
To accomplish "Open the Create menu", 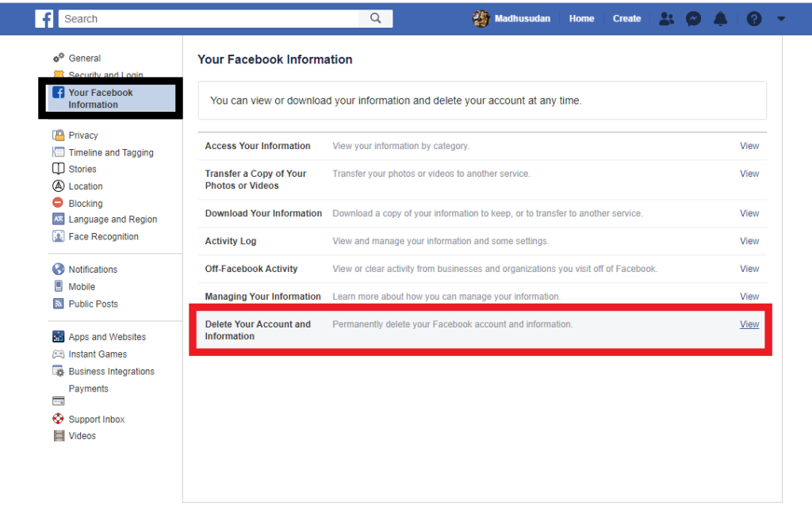I will (x=626, y=19).
